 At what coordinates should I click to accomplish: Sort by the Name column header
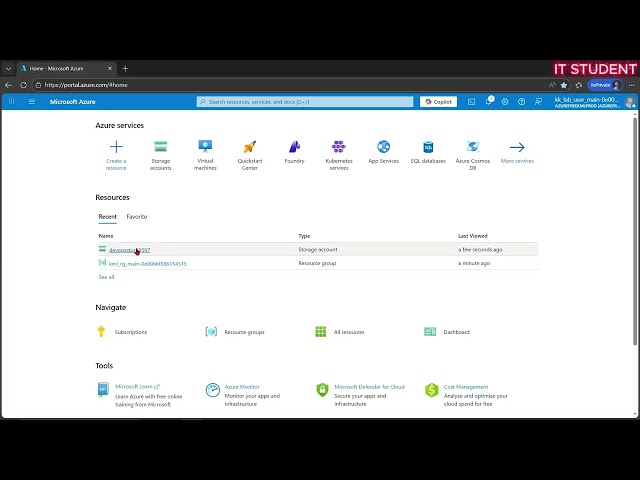pos(106,236)
